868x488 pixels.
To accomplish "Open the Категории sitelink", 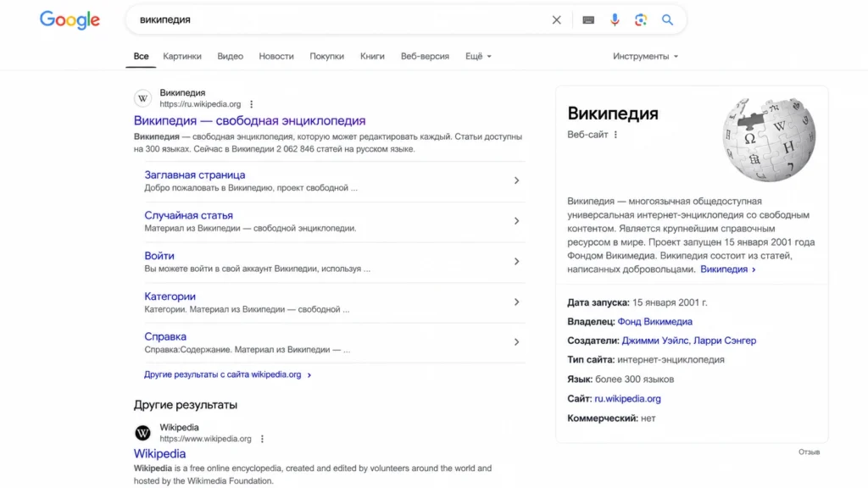I will (x=170, y=297).
